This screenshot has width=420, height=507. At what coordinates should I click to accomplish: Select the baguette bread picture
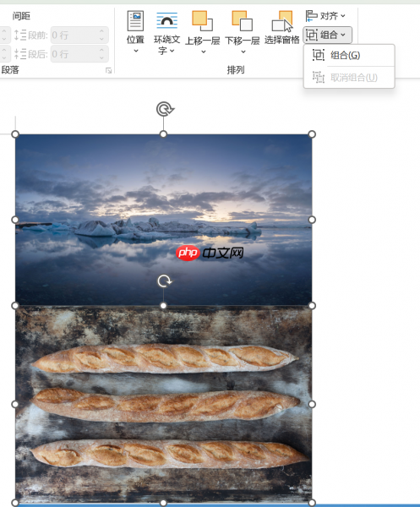pyautogui.click(x=163, y=404)
